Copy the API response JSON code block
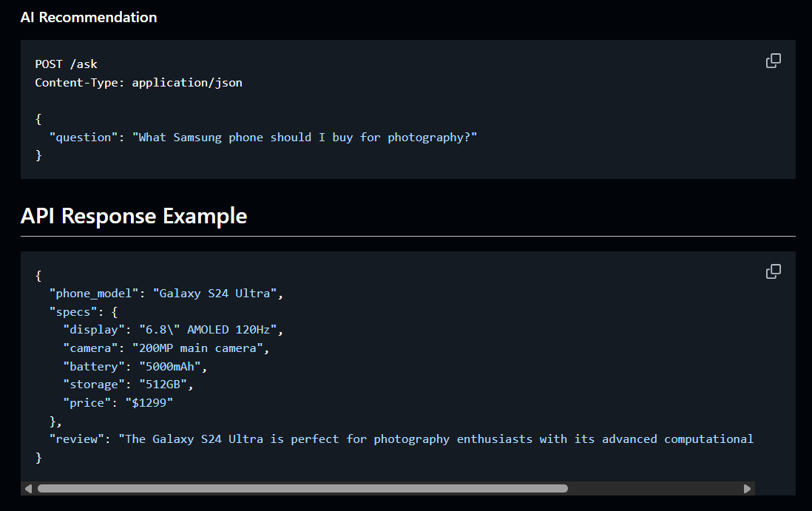 tap(773, 271)
